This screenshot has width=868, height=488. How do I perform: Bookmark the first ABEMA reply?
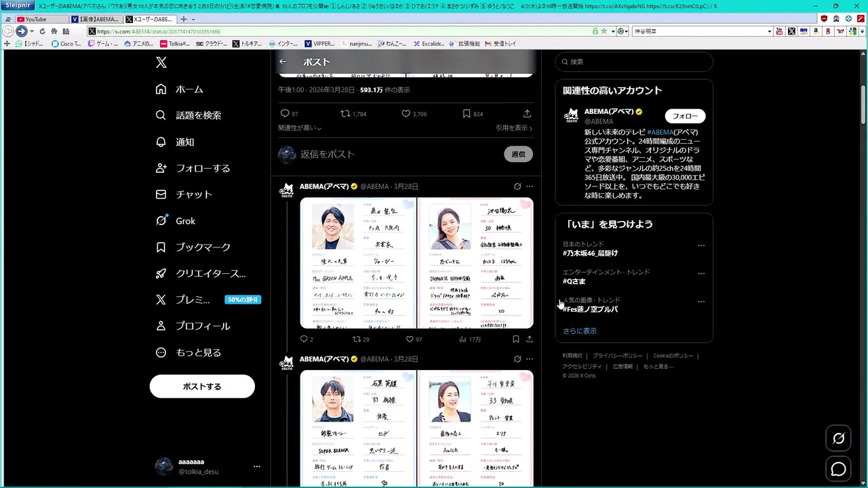click(516, 339)
